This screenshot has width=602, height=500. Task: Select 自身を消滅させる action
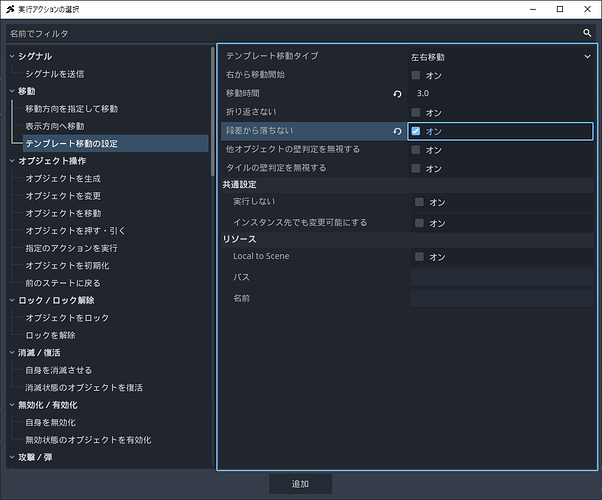[59, 370]
